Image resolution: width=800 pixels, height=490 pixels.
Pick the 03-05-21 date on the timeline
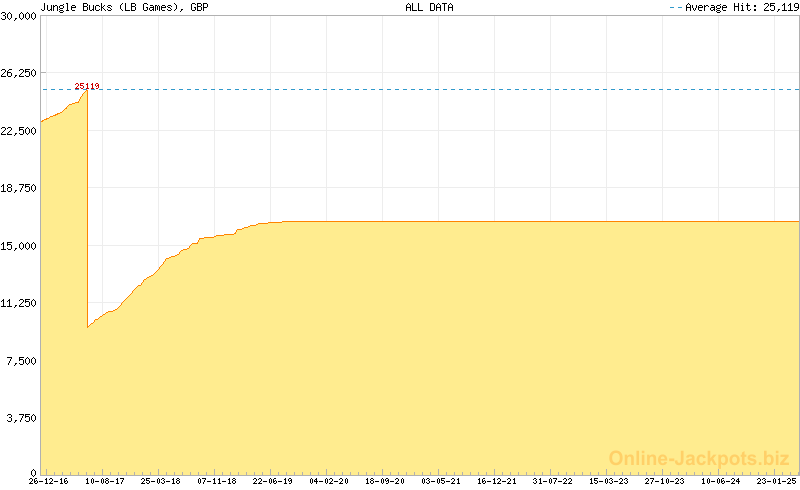click(x=440, y=482)
